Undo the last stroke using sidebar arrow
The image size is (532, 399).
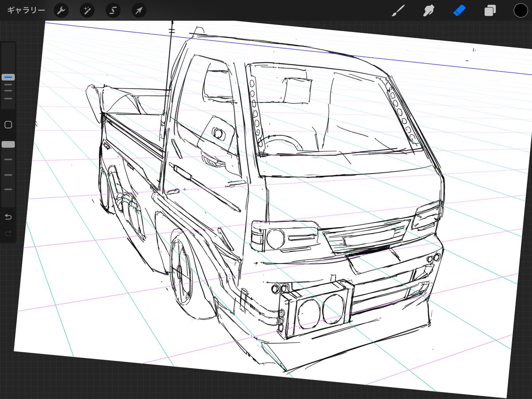pyautogui.click(x=8, y=217)
